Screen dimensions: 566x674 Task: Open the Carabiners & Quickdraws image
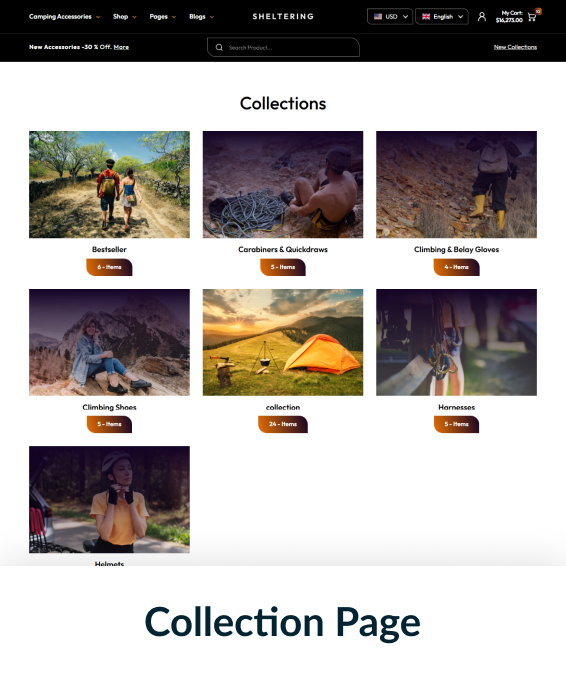[x=283, y=184]
